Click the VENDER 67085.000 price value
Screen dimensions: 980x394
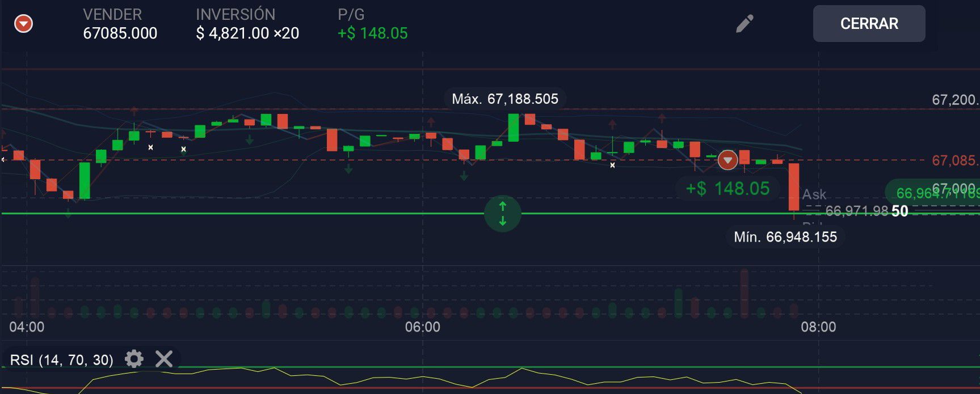[120, 33]
